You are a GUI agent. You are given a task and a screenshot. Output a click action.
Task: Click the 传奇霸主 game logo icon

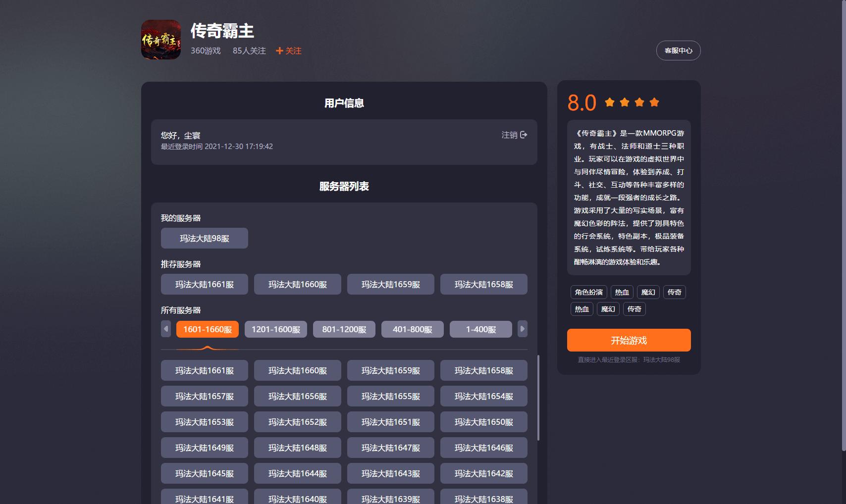(x=161, y=40)
